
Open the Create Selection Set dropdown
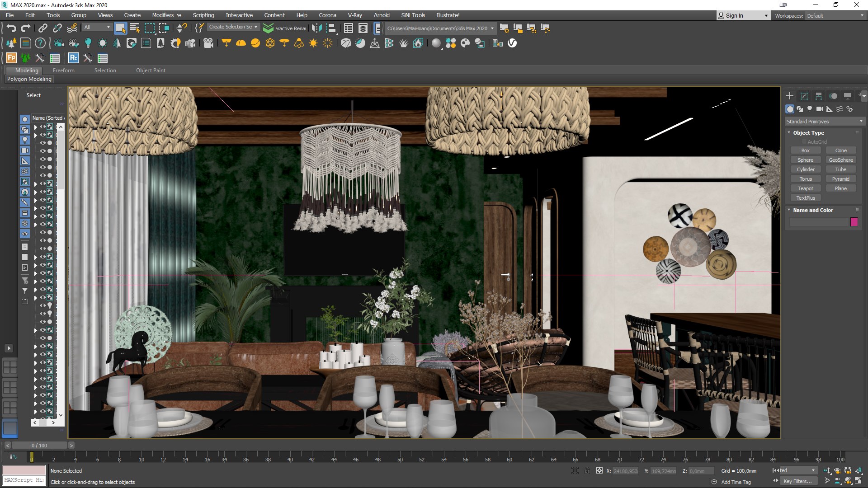(233, 27)
